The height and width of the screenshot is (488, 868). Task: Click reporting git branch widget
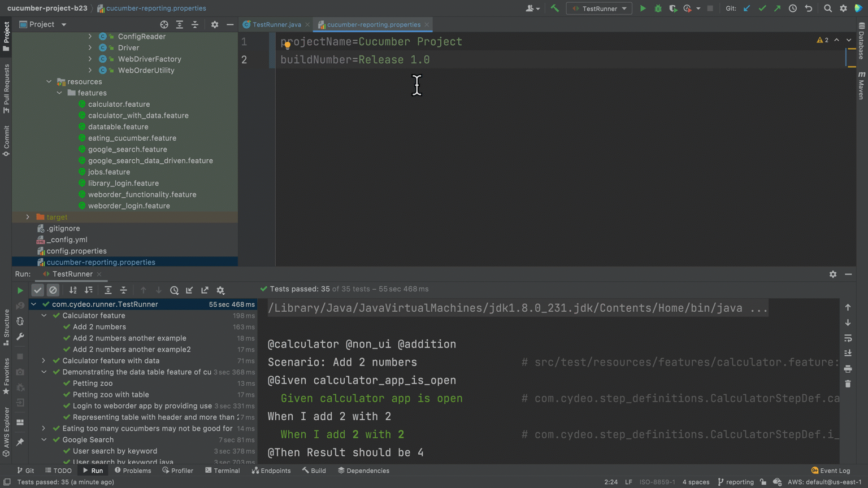736,482
